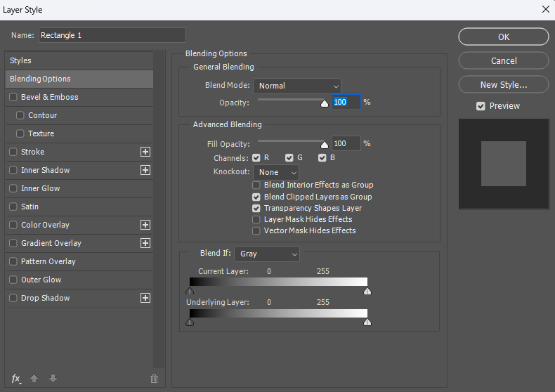
Task: Click the Name input field
Action: tap(112, 35)
